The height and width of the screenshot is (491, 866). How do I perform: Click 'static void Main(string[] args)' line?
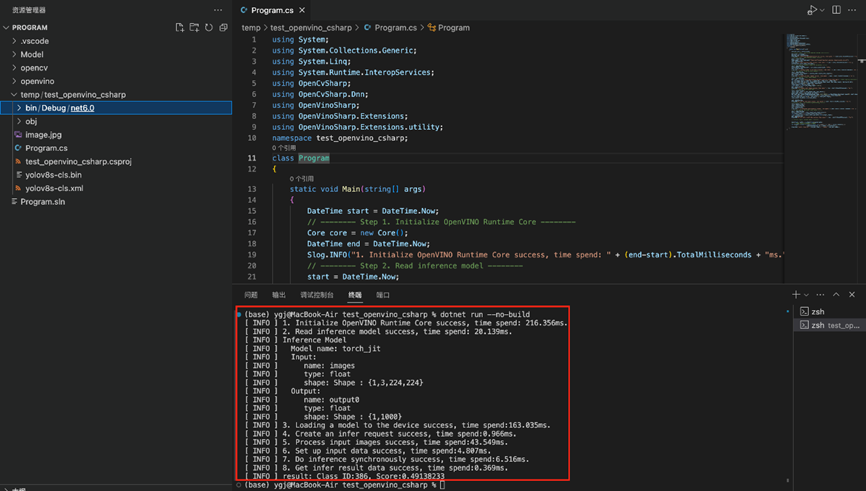[x=357, y=189]
